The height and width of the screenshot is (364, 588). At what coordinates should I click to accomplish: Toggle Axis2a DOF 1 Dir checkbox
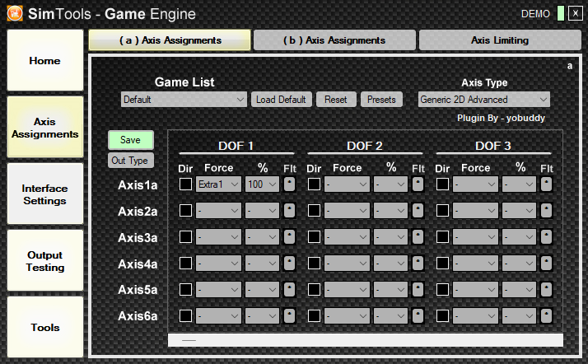(x=185, y=210)
